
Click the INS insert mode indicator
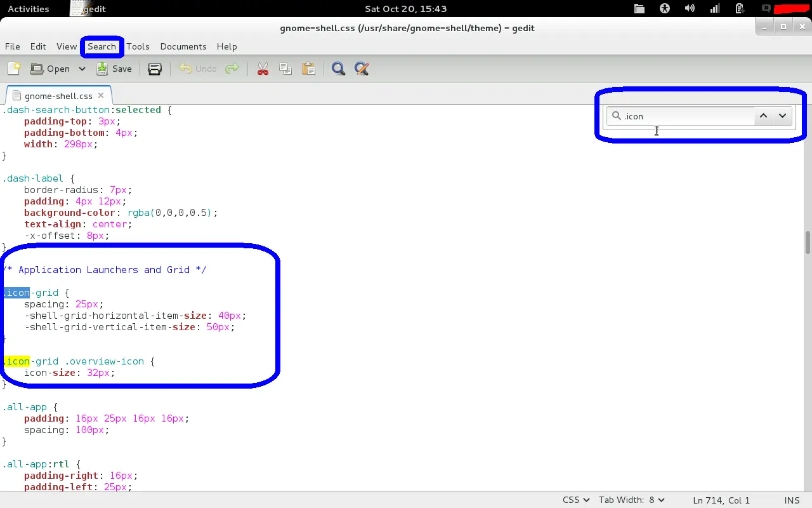pyautogui.click(x=792, y=500)
